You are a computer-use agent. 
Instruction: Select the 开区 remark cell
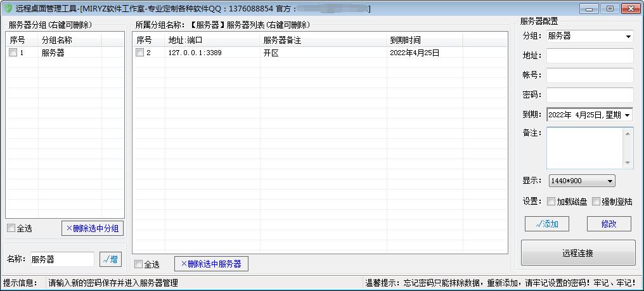pos(271,53)
